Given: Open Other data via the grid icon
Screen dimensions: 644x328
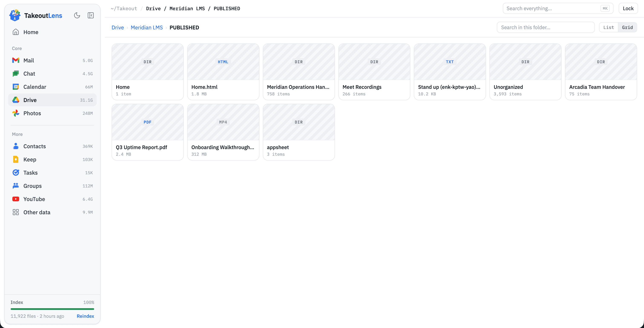Looking at the screenshot, I should tap(16, 212).
